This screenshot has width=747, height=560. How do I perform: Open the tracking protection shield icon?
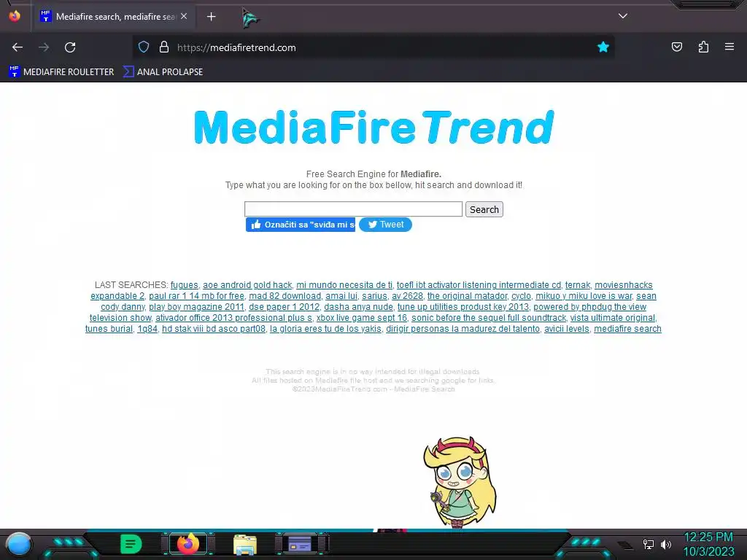click(144, 47)
